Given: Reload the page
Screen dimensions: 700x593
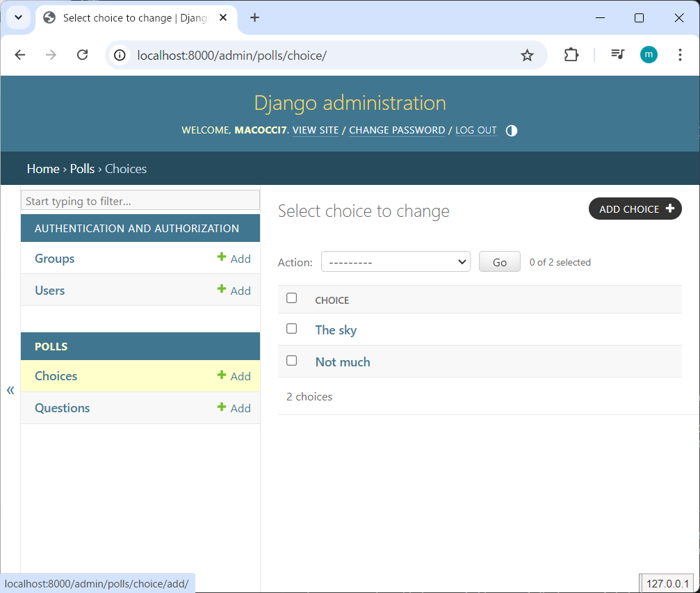Looking at the screenshot, I should point(82,55).
